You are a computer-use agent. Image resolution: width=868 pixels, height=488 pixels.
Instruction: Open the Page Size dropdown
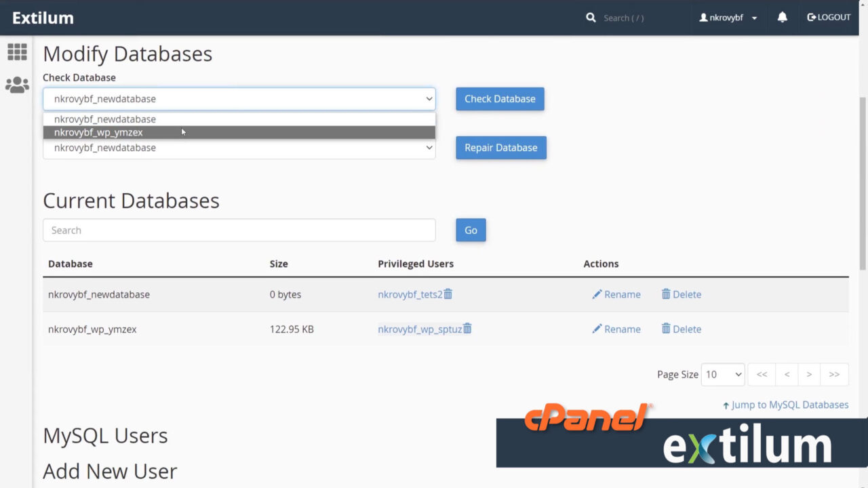coord(722,374)
